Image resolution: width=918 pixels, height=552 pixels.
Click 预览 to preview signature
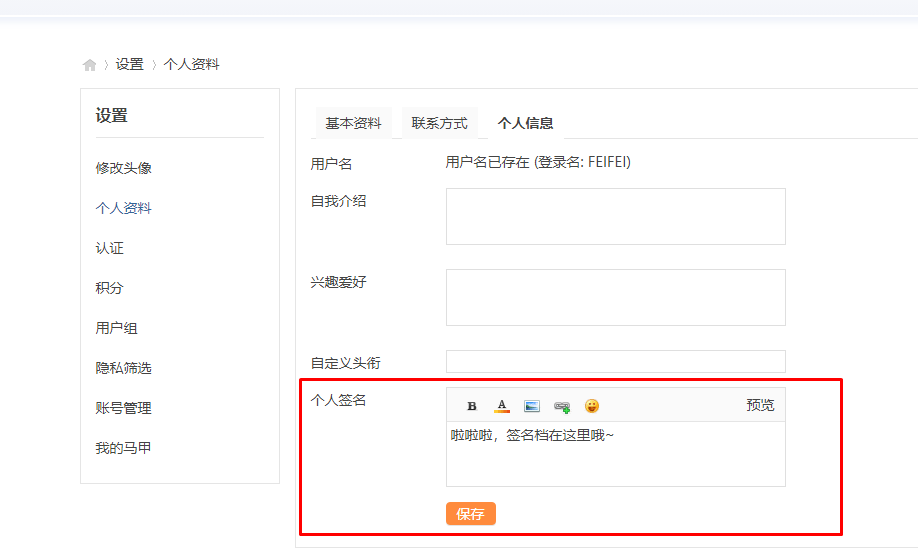760,405
